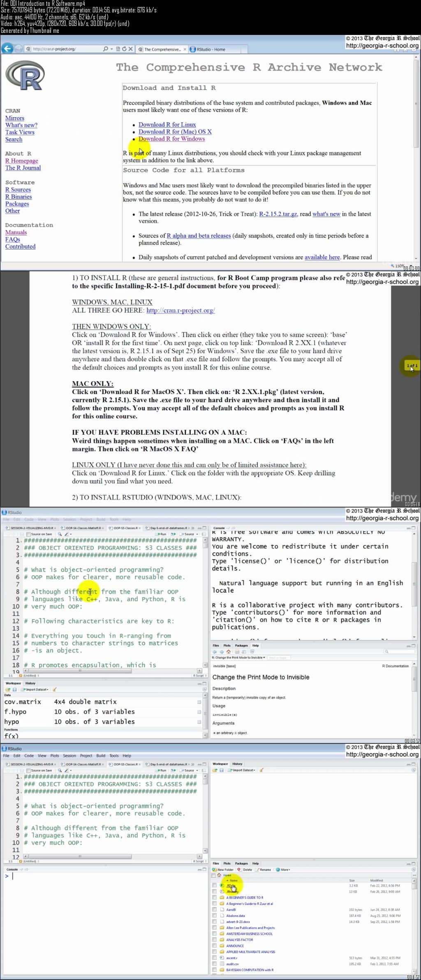This screenshot has width=421, height=980.
Task: Click the Help pane home icon
Action: point(229,652)
